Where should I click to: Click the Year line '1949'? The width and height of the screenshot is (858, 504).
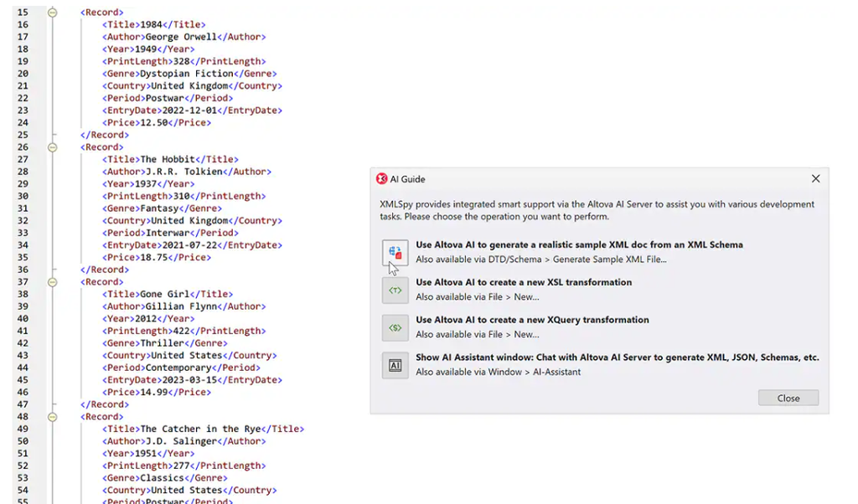click(148, 49)
